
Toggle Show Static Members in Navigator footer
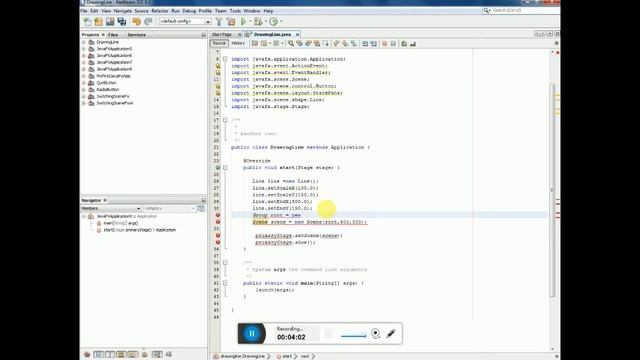coord(110,354)
